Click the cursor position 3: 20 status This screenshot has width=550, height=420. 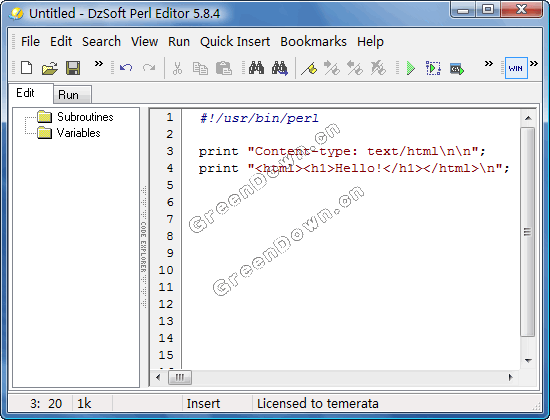tap(46, 404)
